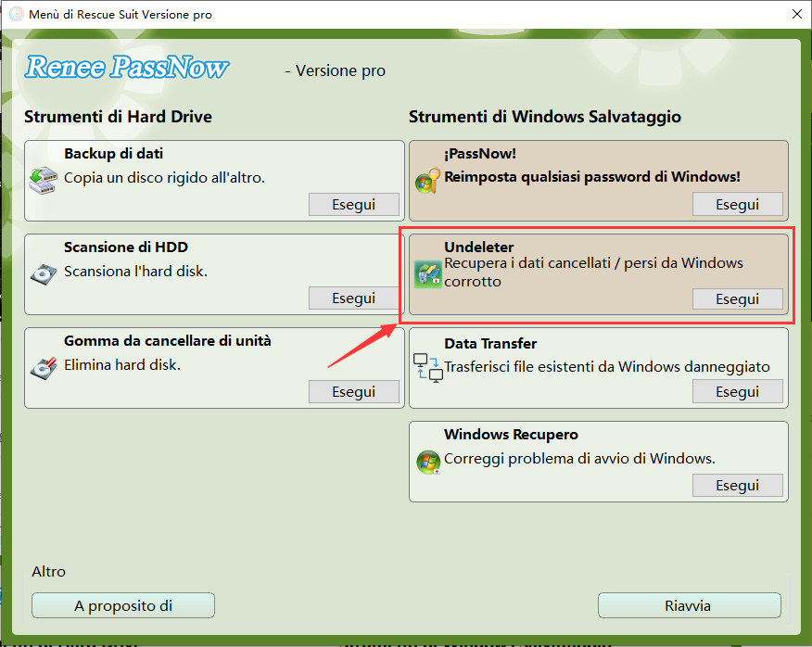This screenshot has width=812, height=647.
Task: Launch Esegui for Scansione di HDD
Action: point(354,298)
